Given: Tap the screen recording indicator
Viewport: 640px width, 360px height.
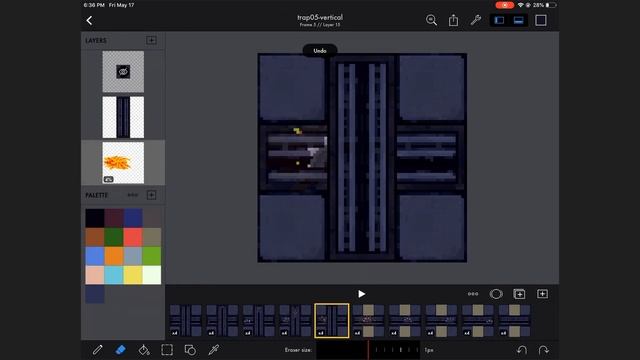Looking at the screenshot, I should (x=504, y=5).
